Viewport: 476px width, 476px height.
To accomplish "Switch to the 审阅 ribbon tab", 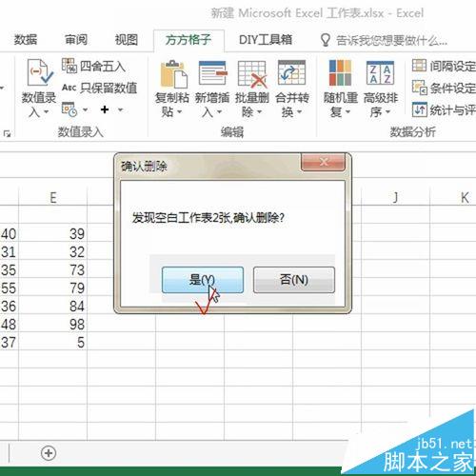I will point(76,40).
